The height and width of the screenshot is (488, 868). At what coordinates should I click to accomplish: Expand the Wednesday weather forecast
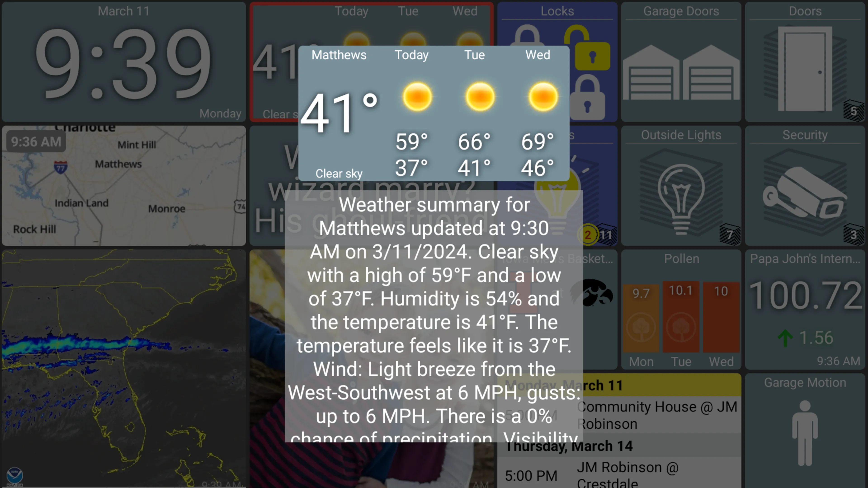(537, 113)
